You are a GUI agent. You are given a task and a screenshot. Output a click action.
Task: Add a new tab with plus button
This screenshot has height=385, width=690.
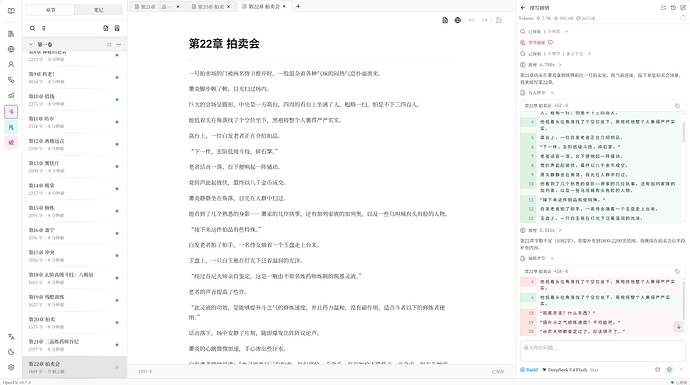pos(298,7)
